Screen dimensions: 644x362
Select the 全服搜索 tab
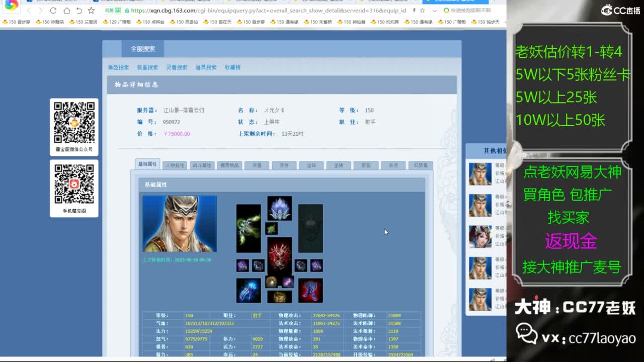coord(143,49)
